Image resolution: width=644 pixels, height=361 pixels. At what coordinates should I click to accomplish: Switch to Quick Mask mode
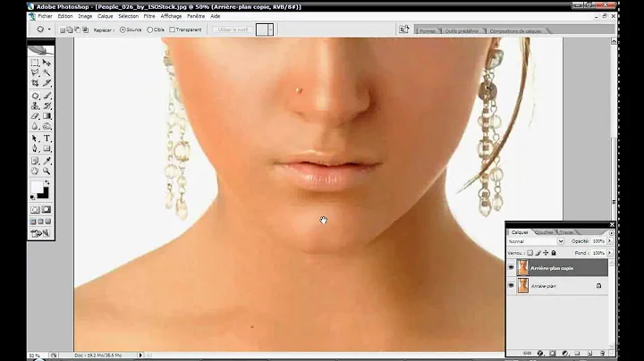click(47, 210)
